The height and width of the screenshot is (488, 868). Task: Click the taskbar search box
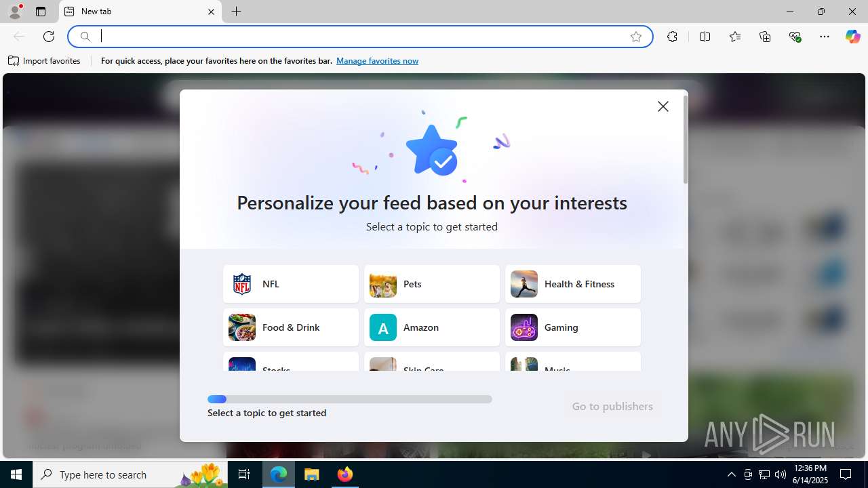tap(132, 474)
